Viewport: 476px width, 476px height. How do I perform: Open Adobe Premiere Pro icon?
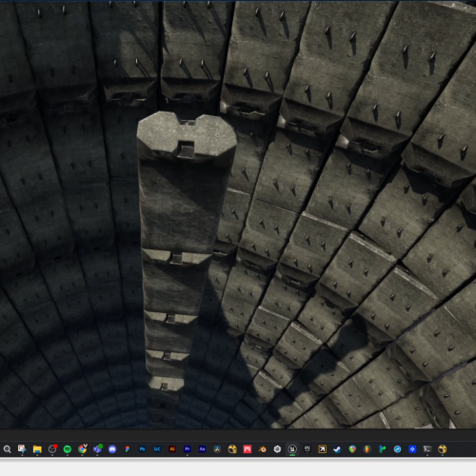(x=188, y=449)
